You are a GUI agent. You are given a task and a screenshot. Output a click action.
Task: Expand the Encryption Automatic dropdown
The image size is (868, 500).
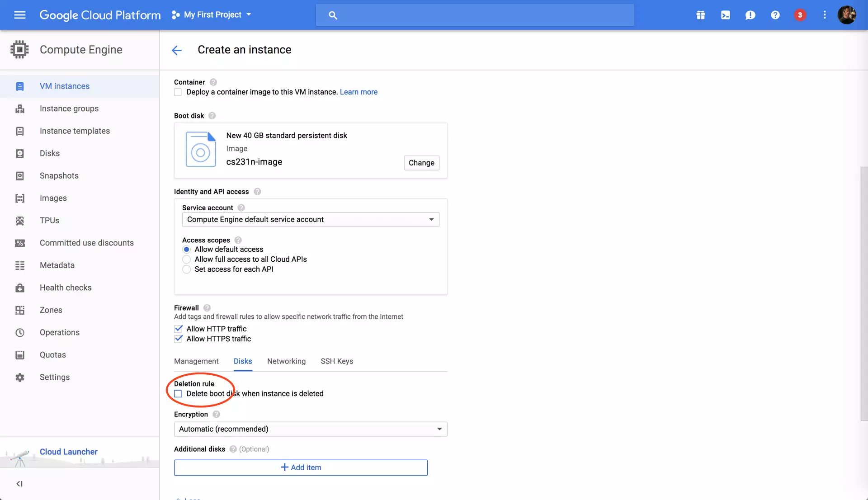(x=311, y=429)
